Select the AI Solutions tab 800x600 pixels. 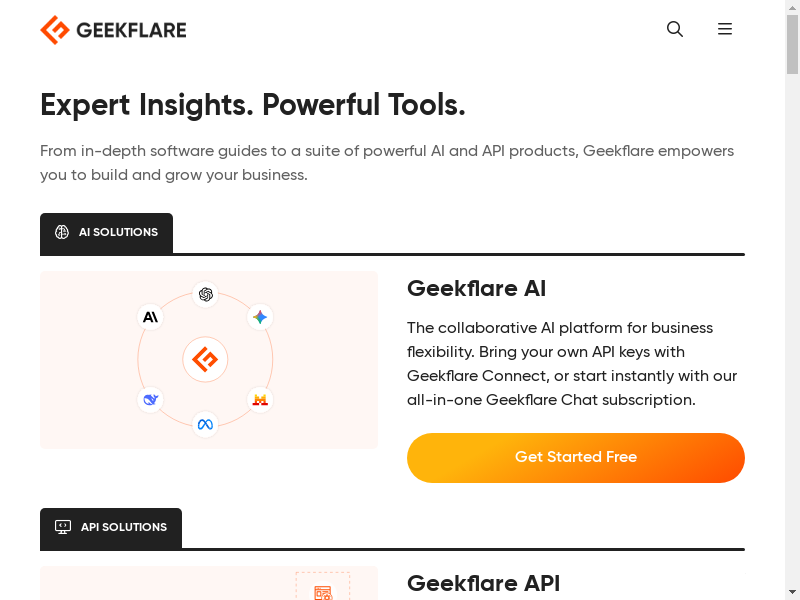[x=107, y=233]
